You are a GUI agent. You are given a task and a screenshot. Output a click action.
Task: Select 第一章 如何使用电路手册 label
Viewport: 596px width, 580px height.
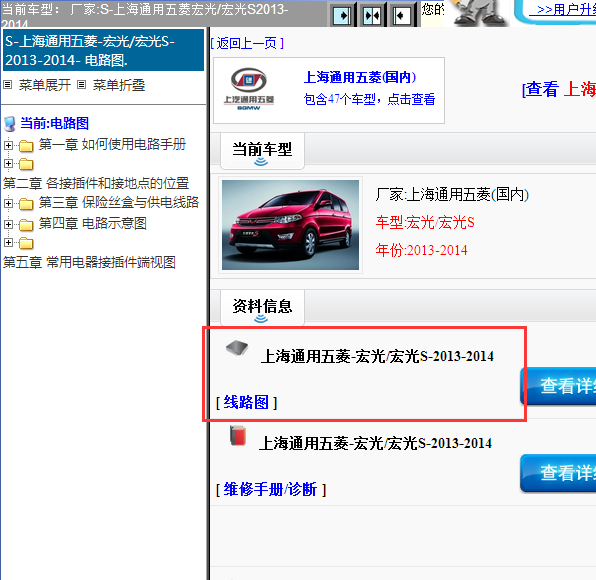click(112, 144)
